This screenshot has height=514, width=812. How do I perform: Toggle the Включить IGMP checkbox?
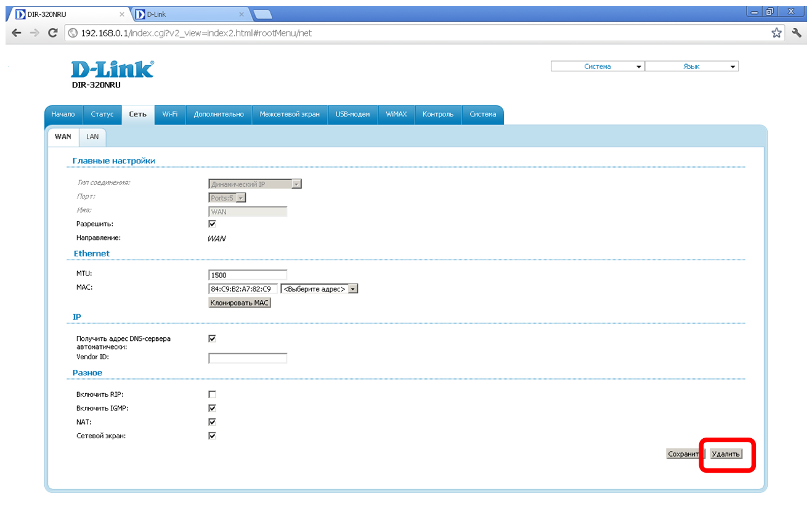pos(213,408)
